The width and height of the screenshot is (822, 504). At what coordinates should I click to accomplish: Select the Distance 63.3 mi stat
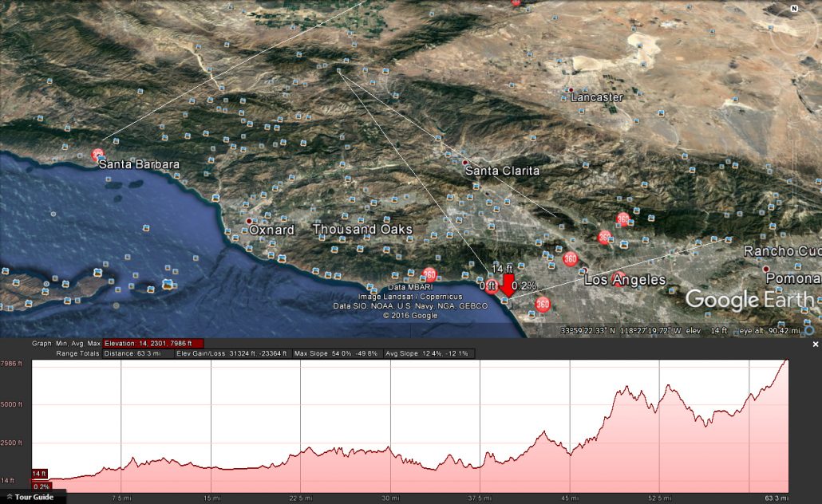pyautogui.click(x=137, y=353)
